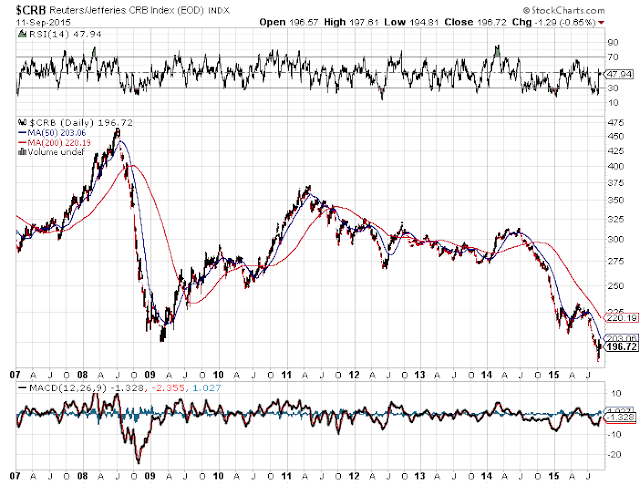Viewport: 640px width, 485px height.
Task: Click the Low 194.81 value in header
Action: pos(411,22)
